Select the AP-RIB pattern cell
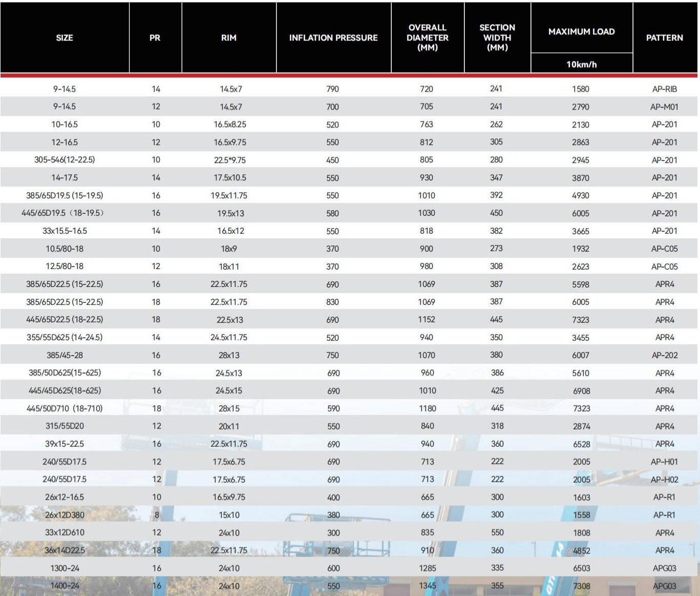This screenshot has width=700, height=596. (x=665, y=89)
